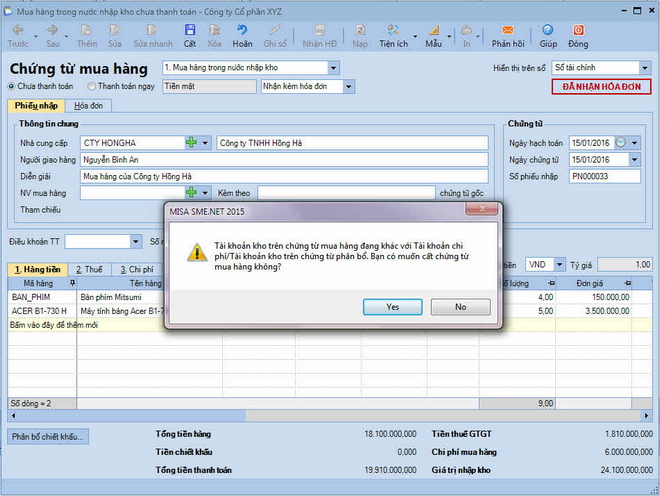Expand Nhà cung cấp supplier dropdown arrow
660x496 pixels.
(205, 143)
